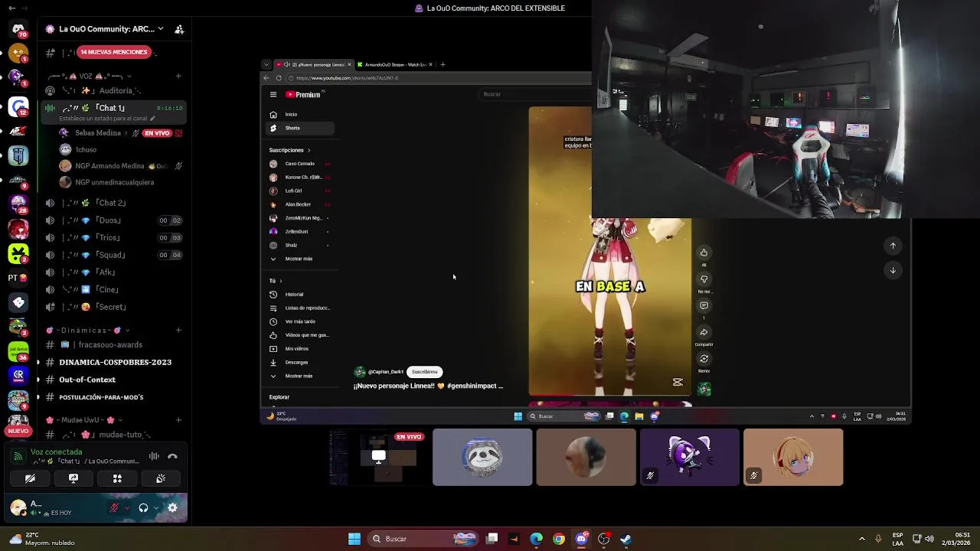This screenshot has height=551, width=980.
Task: Open the soundboard icon in voice panel
Action: pyautogui.click(x=161, y=478)
